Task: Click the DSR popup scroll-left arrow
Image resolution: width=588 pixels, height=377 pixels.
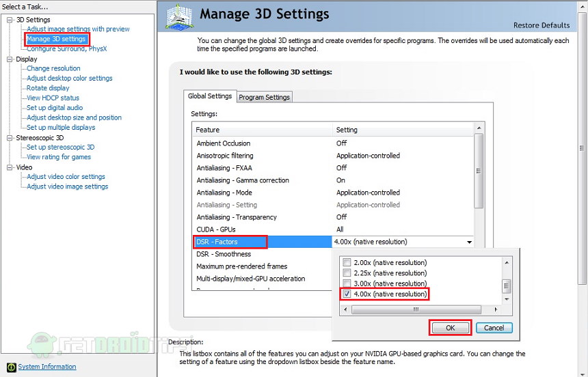Action: tap(345, 309)
